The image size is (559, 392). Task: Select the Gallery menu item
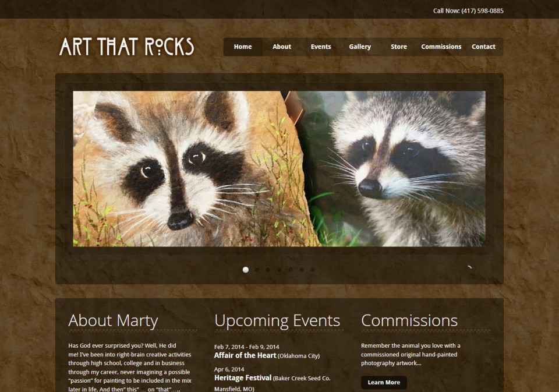click(x=360, y=47)
